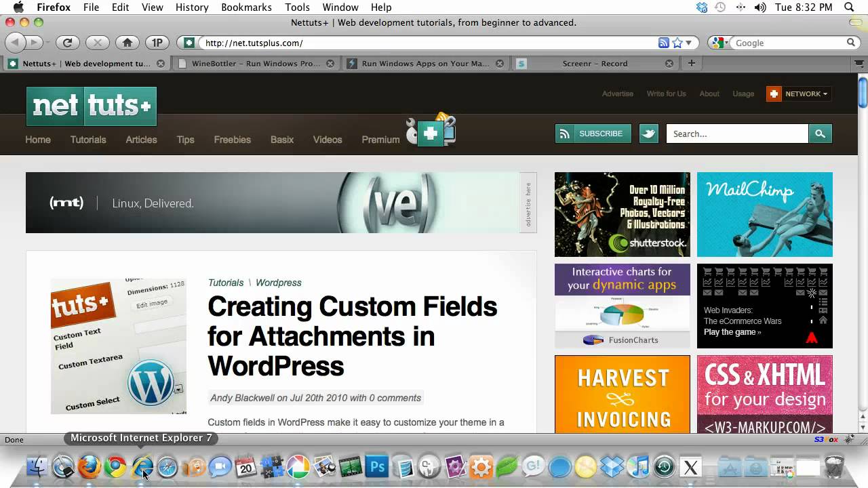Open Finder from the Dock
868x488 pixels.
point(37,466)
